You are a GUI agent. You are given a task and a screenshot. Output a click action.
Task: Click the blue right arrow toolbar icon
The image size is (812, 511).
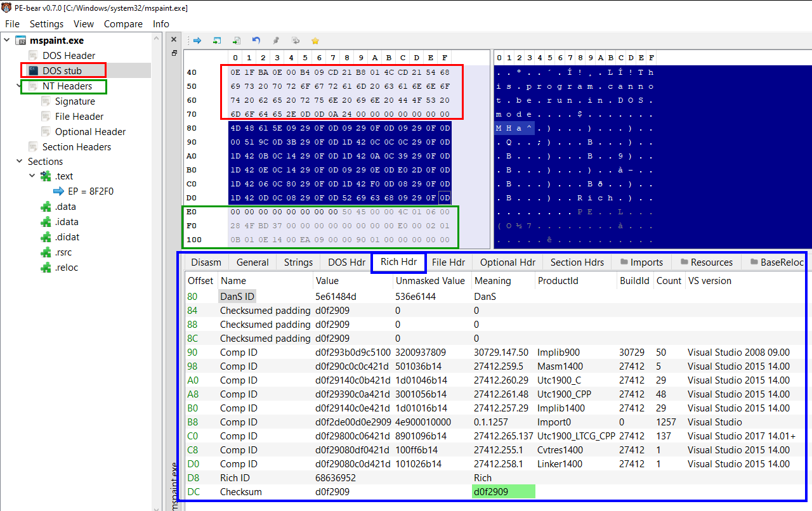pyautogui.click(x=197, y=40)
